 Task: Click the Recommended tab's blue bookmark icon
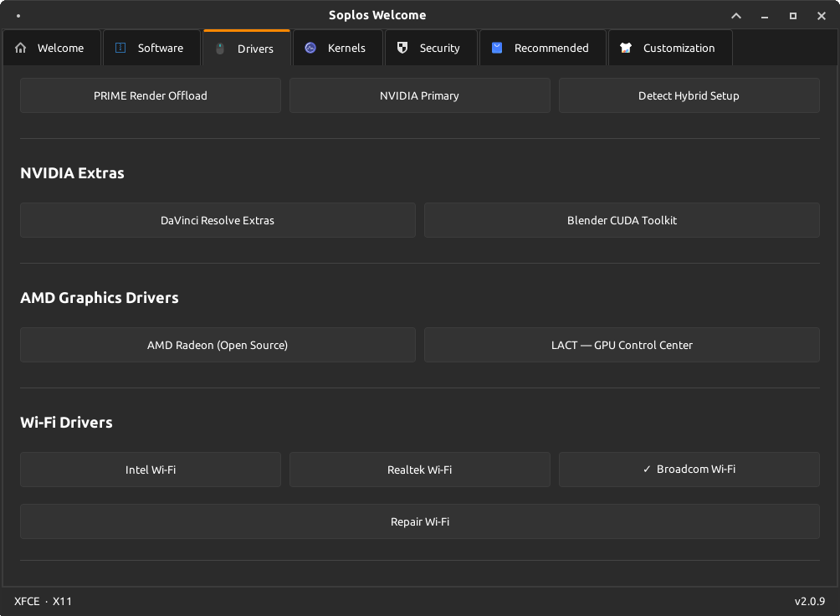tap(497, 48)
